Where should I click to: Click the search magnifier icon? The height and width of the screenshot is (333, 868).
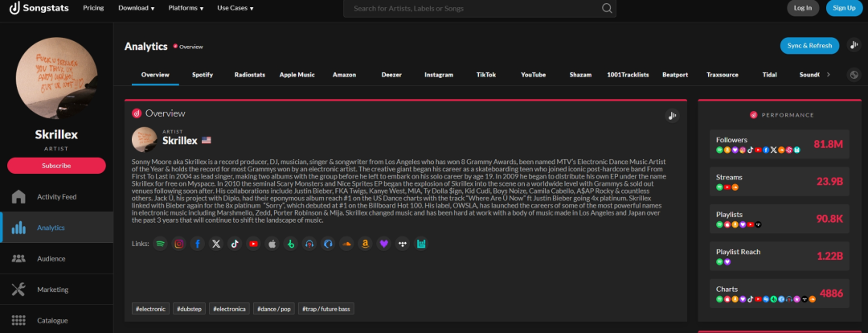(x=607, y=8)
